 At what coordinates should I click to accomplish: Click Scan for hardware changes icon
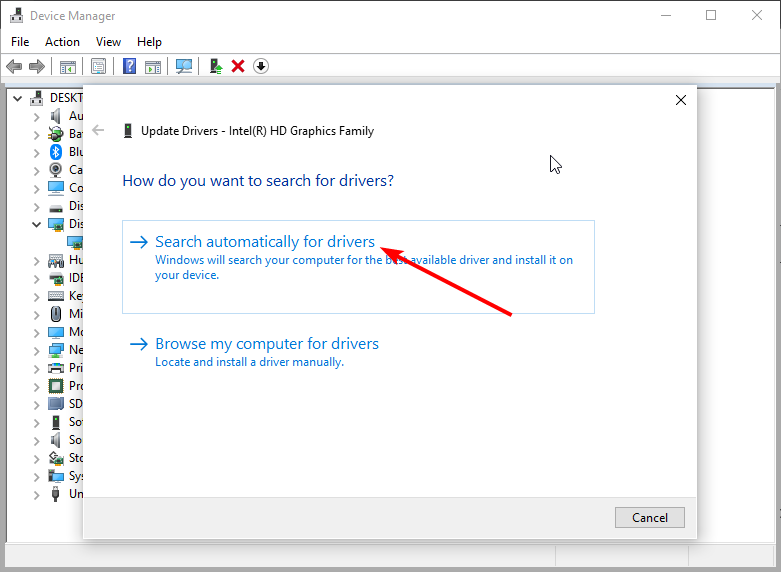point(184,66)
